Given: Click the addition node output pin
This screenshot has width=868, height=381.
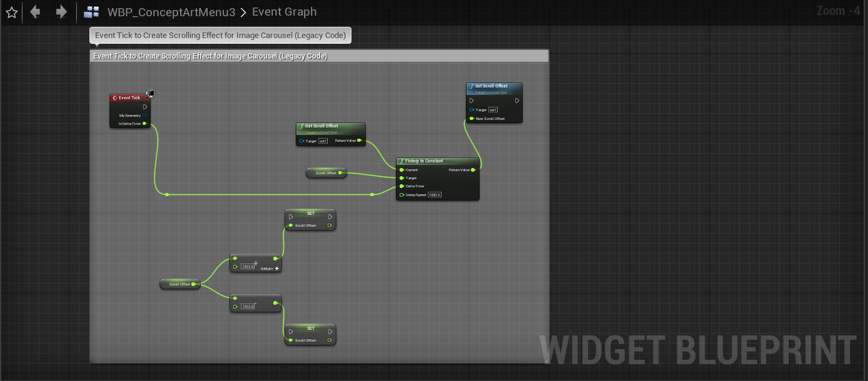Looking at the screenshot, I should 275,258.
